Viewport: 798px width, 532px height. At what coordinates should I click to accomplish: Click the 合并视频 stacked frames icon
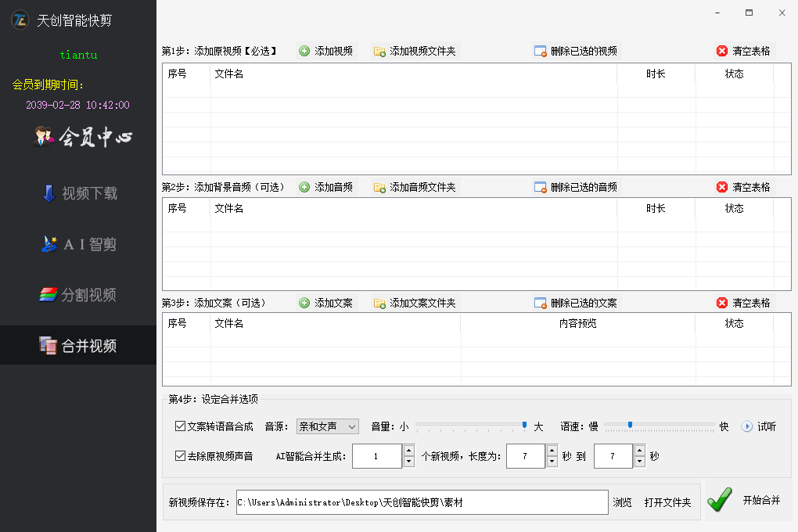48,345
